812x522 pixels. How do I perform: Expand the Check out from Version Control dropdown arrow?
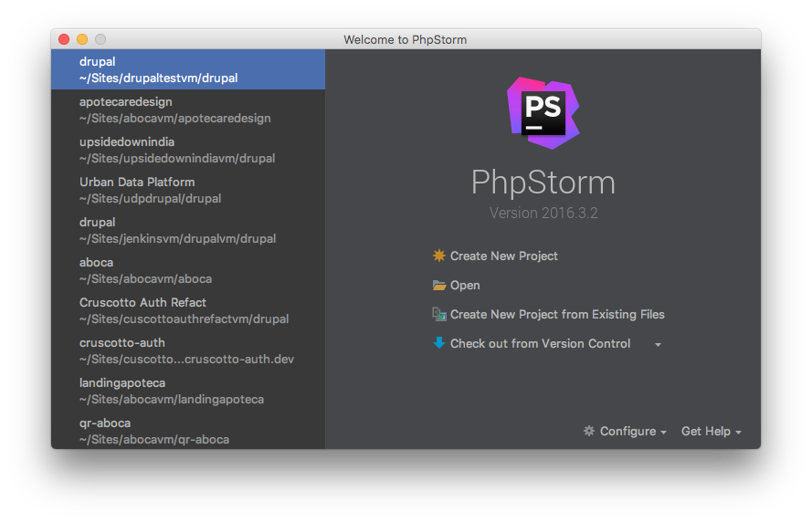point(658,345)
